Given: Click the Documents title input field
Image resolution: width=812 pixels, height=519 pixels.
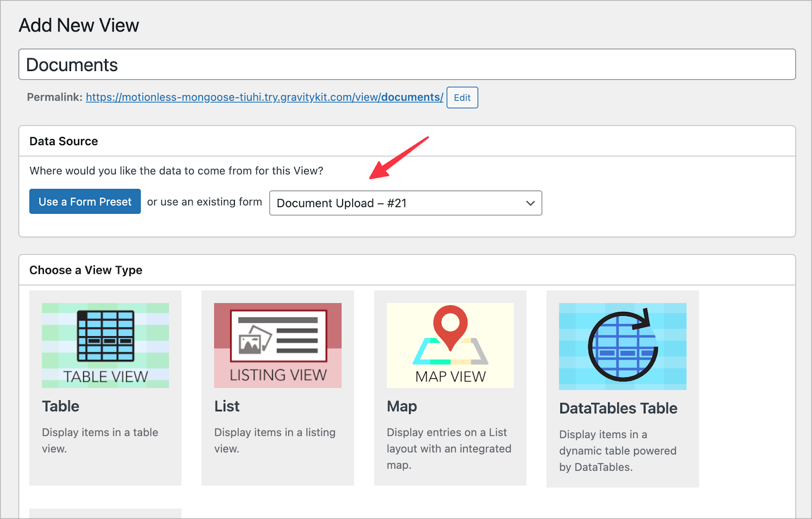Looking at the screenshot, I should click(407, 64).
